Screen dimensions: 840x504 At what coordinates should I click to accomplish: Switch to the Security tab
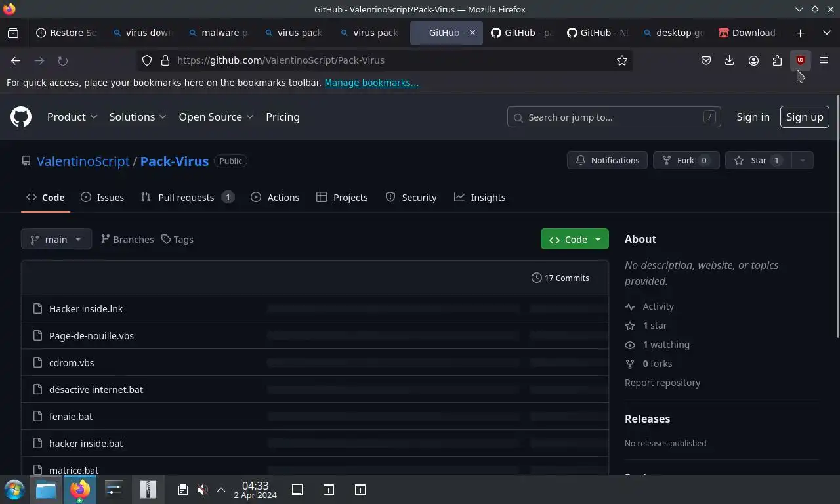pos(411,198)
